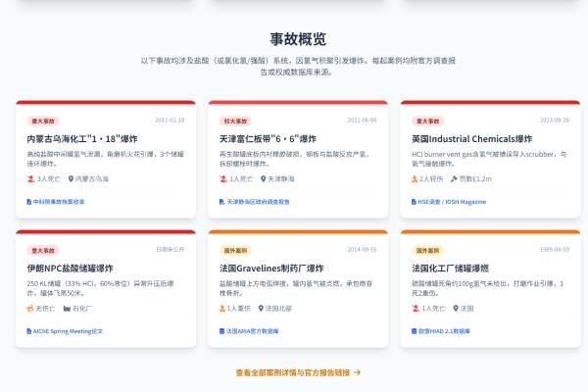This screenshot has height=392, width=588.
Task: Open the HSE / IOSH Magazine link
Action: tap(449, 202)
